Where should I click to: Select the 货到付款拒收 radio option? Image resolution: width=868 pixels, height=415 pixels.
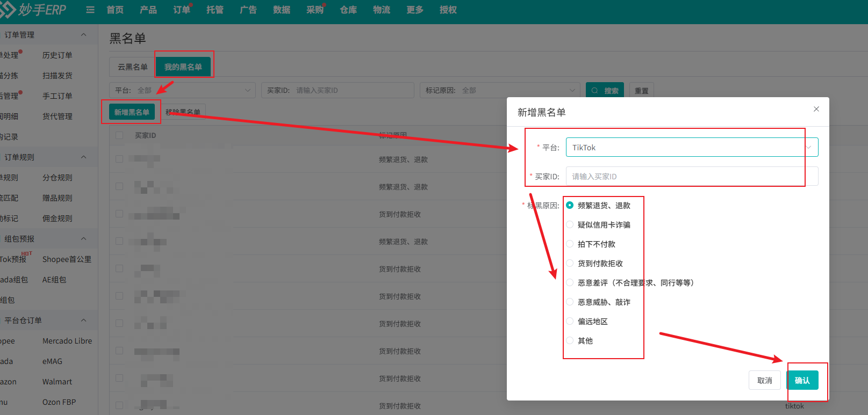[594, 263]
